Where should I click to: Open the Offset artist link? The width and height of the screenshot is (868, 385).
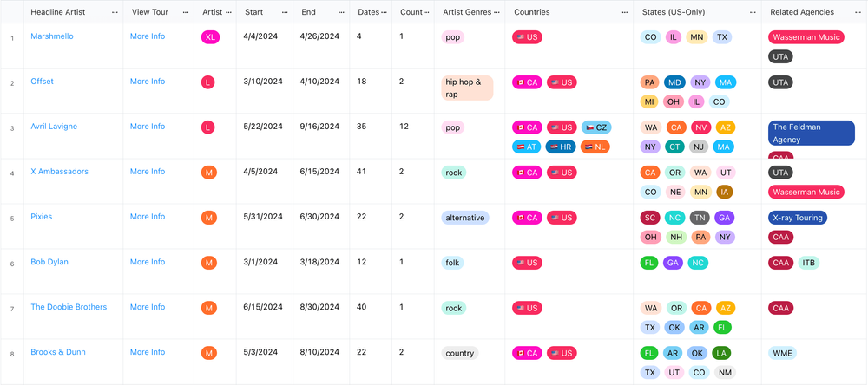[x=42, y=82]
